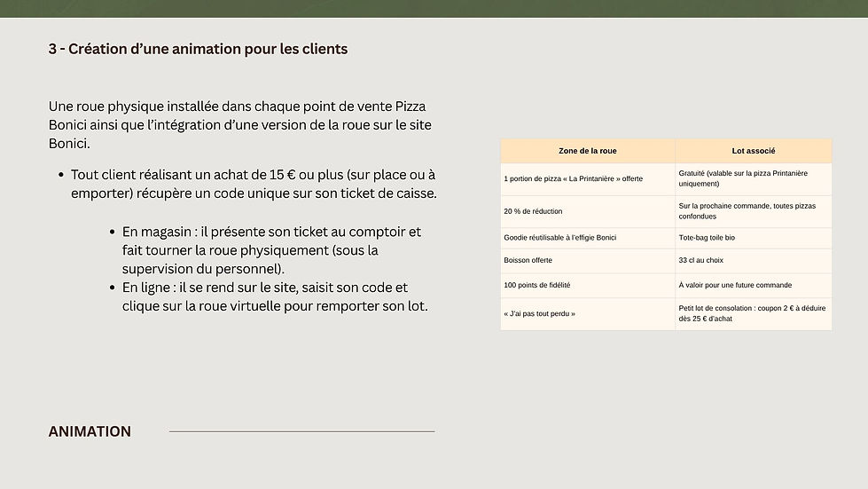Click the "À valoir pour une future commande" cell

(x=735, y=285)
